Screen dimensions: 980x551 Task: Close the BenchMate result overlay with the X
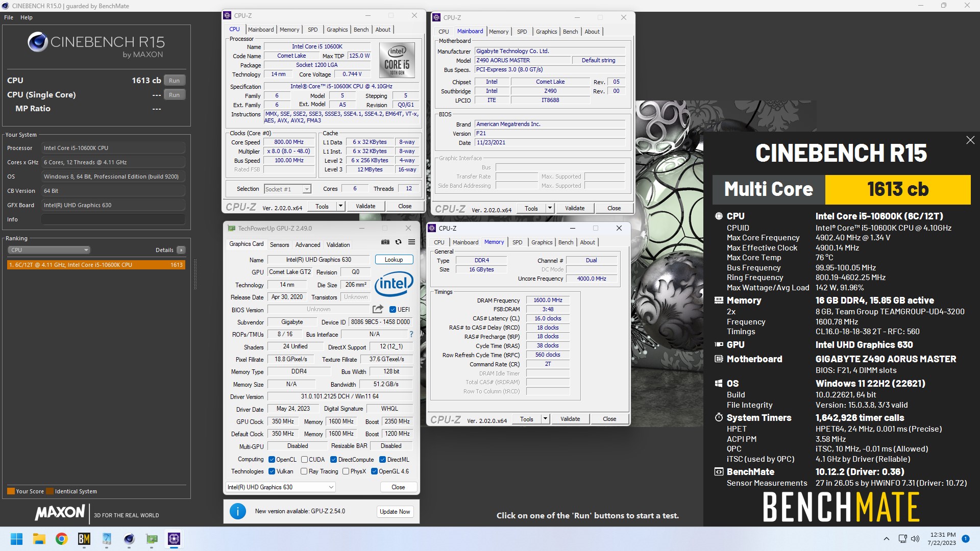tap(970, 140)
